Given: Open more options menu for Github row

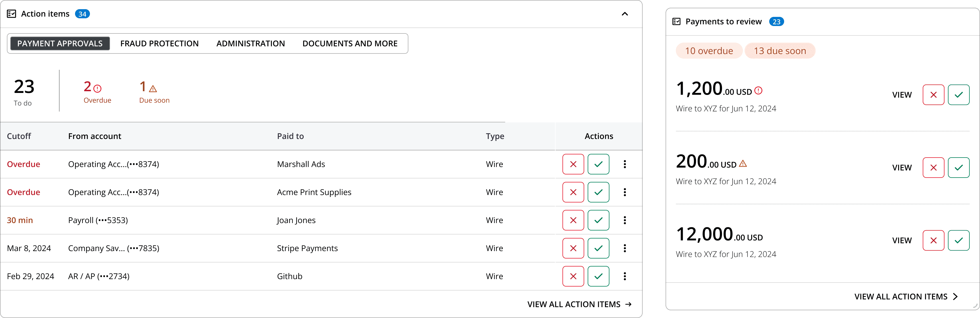Looking at the screenshot, I should tap(625, 276).
